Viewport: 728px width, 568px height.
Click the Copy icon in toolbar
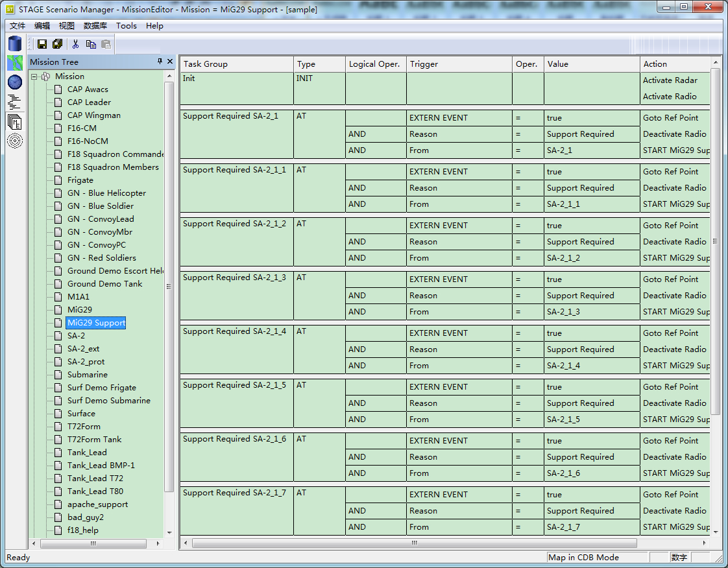(91, 44)
